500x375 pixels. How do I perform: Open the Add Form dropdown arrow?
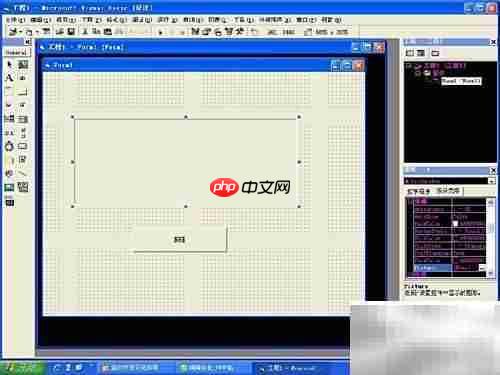click(x=37, y=32)
